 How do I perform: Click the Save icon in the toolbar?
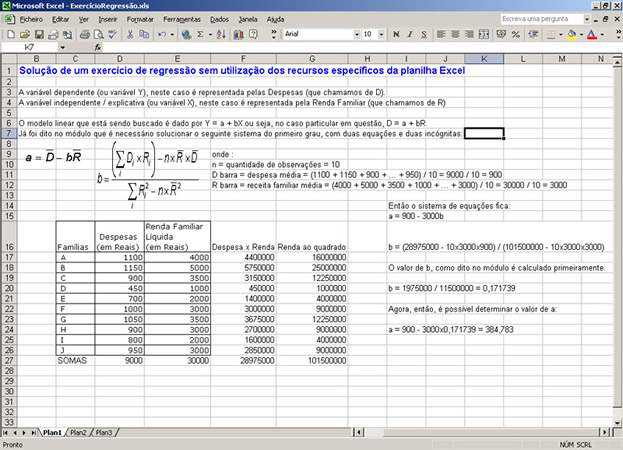click(41, 34)
